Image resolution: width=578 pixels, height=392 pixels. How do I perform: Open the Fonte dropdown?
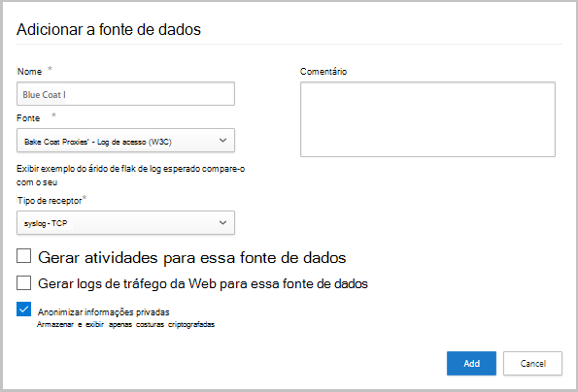pyautogui.click(x=125, y=141)
